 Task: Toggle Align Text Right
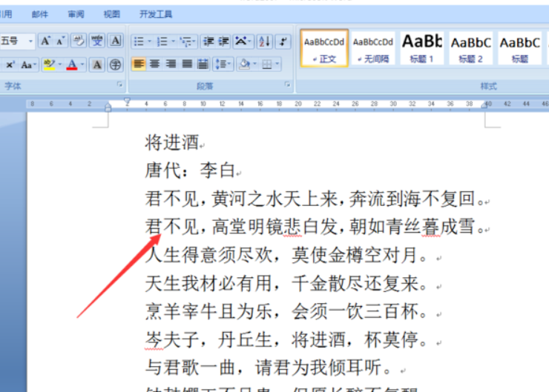171,64
